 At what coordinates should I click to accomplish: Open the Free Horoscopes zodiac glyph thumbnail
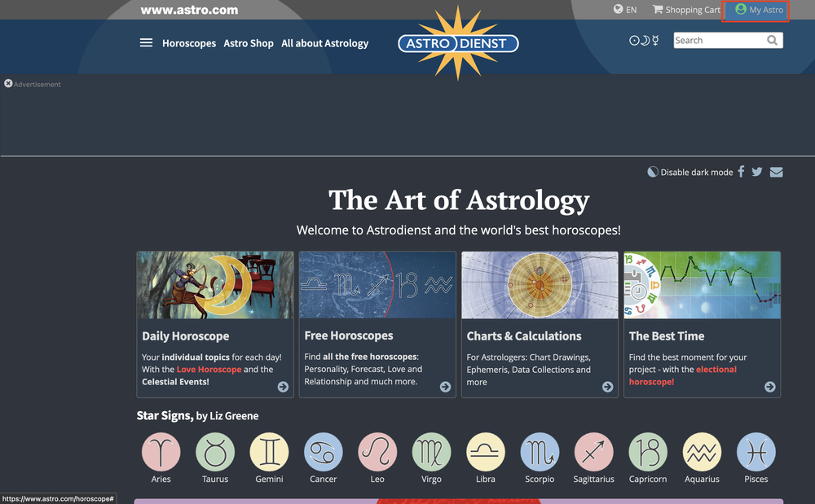click(x=377, y=285)
